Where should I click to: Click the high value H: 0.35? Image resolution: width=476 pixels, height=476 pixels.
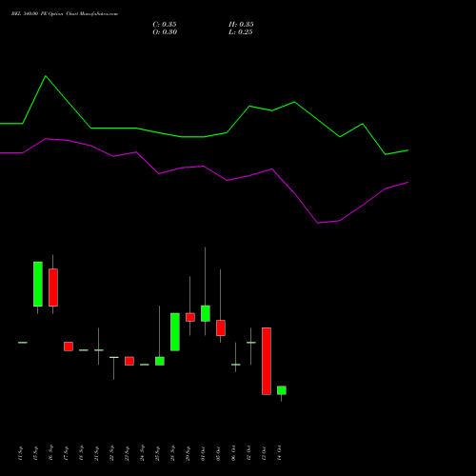click(241, 25)
